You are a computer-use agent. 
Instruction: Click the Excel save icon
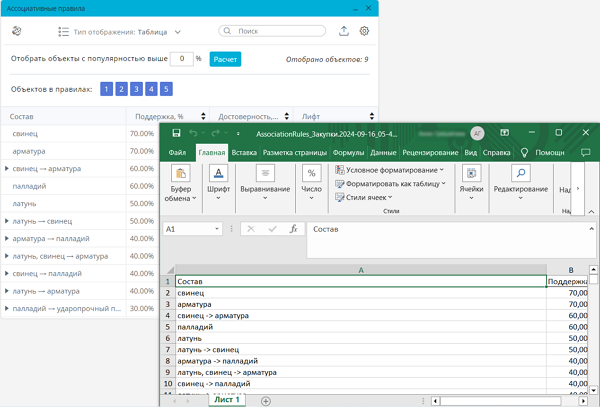[x=176, y=133]
